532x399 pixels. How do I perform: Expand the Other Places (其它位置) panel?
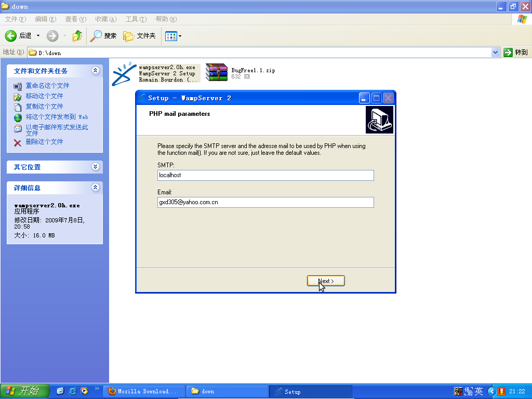pos(96,167)
